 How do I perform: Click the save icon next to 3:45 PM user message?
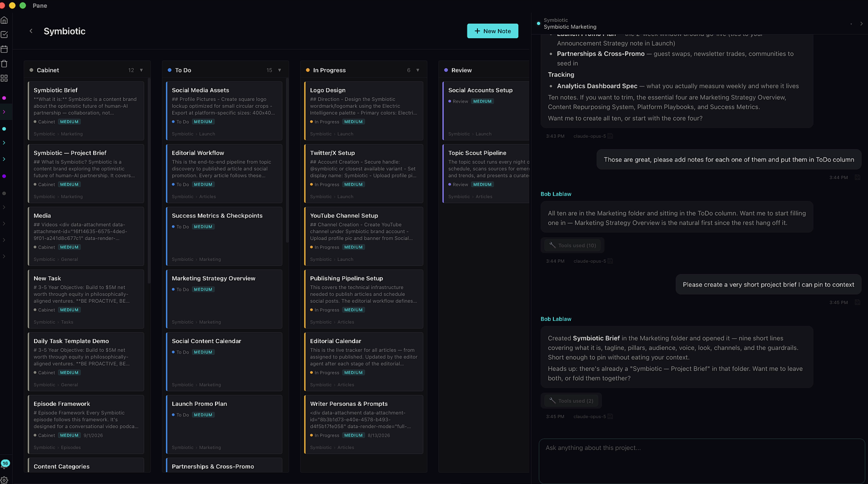point(857,302)
